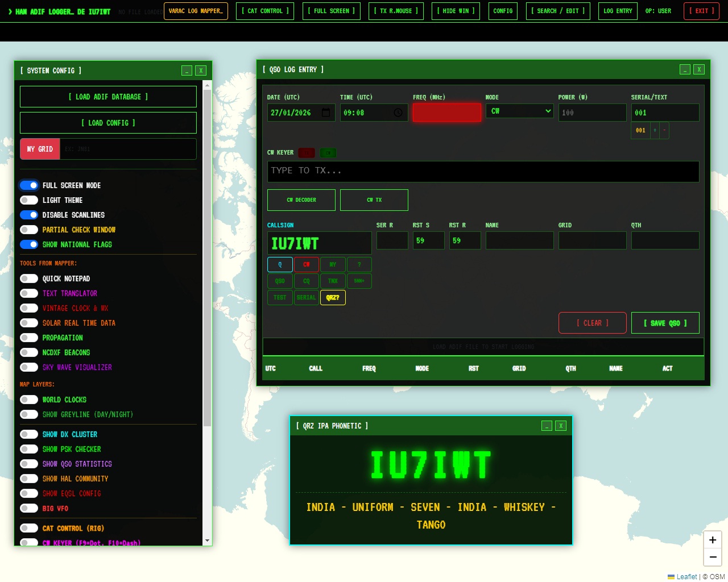
Task: Turn on Show DX Cluster
Action: tap(29, 434)
